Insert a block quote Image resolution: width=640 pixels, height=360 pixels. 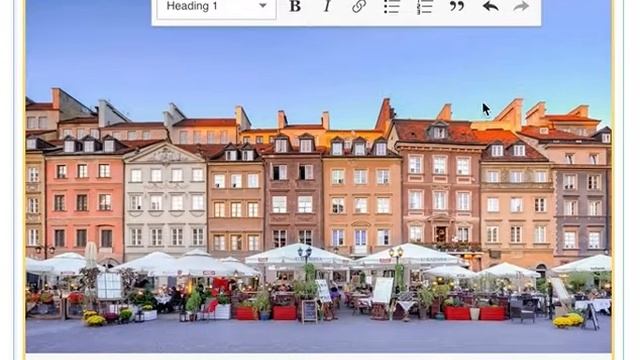457,6
